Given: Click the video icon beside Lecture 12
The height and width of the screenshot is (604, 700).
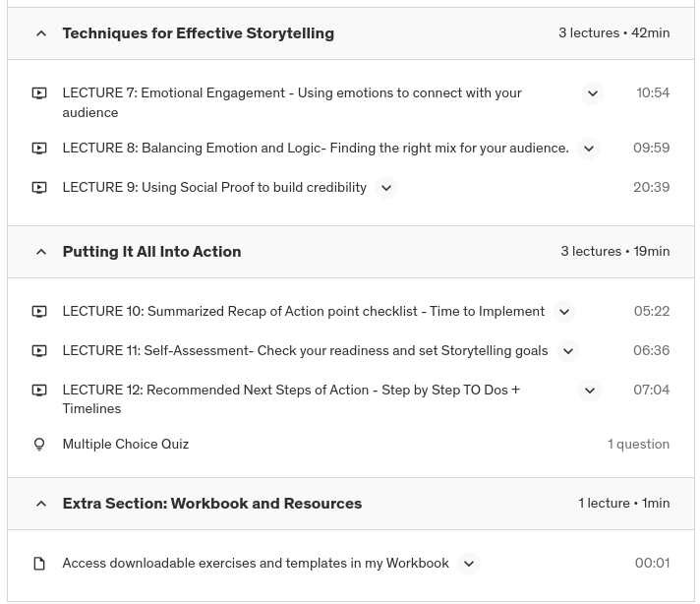Looking at the screenshot, I should [x=39, y=391].
